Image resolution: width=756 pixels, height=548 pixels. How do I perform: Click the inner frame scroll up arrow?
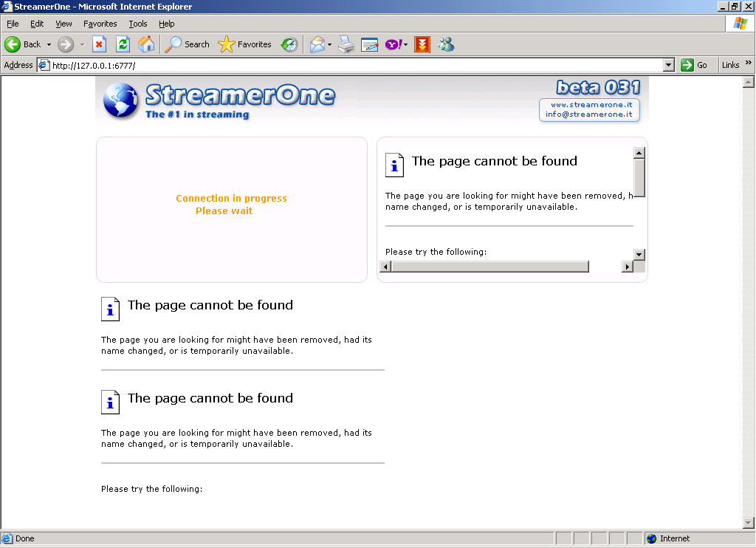tap(639, 153)
